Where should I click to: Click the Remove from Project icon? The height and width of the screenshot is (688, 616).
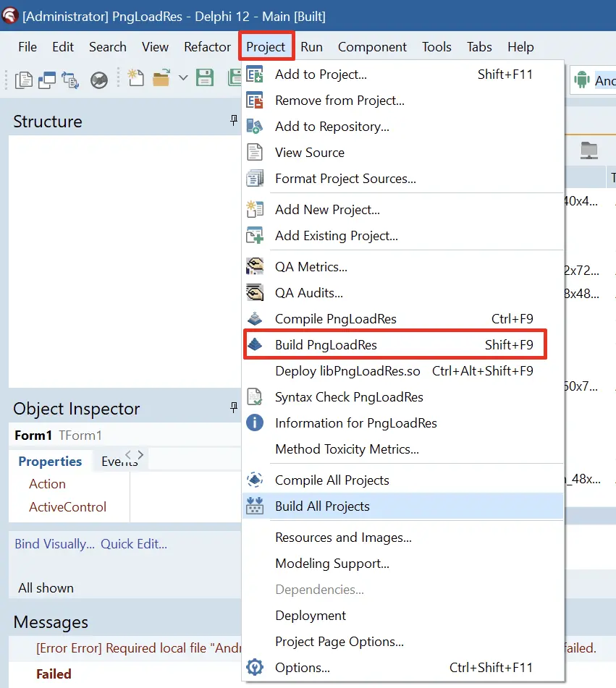coord(255,101)
